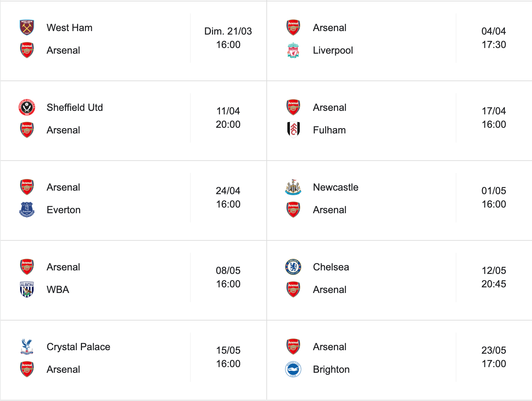Select the 23/05 17:00 kickoff time
Viewport: 532px width, 401px height.
click(493, 357)
